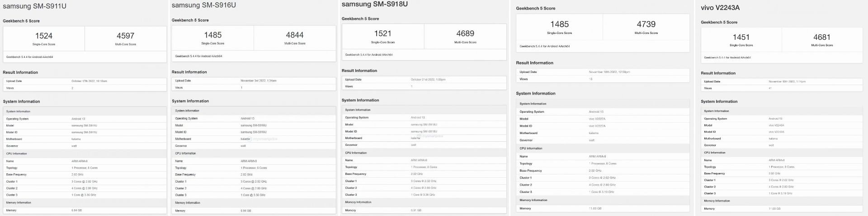Click 'ARM ARMv8' name value in SM-S916U panel
Image resolution: width=868 pixels, height=216 pixels.
click(249, 161)
